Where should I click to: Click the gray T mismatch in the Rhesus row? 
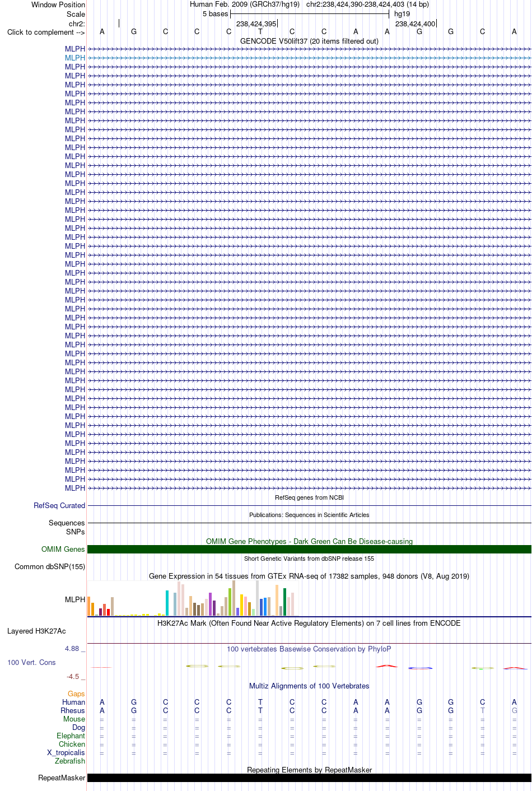(483, 710)
